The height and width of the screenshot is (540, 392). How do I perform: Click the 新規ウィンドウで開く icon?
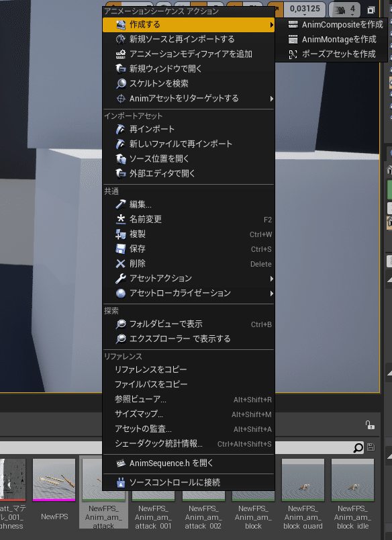point(120,69)
